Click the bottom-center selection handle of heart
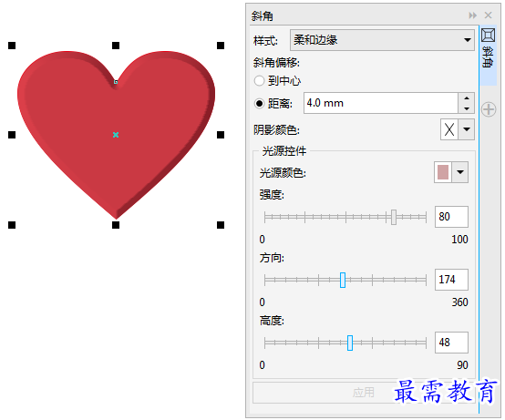 [x=116, y=225]
